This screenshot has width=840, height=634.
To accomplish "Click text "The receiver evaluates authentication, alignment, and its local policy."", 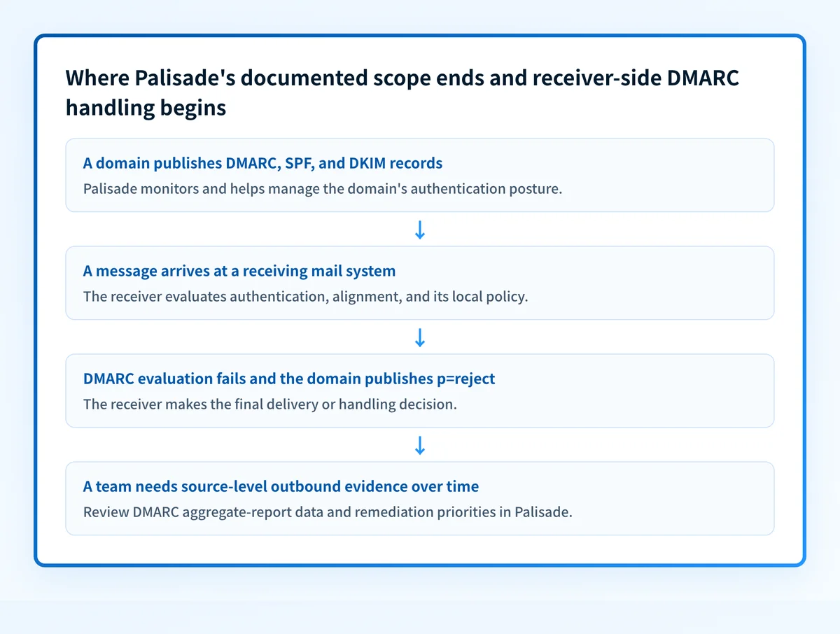I will point(305,297).
